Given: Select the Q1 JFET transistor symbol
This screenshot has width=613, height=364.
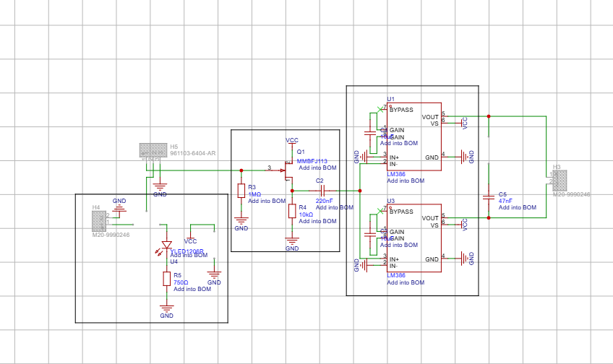Looking at the screenshot, I should click(288, 170).
